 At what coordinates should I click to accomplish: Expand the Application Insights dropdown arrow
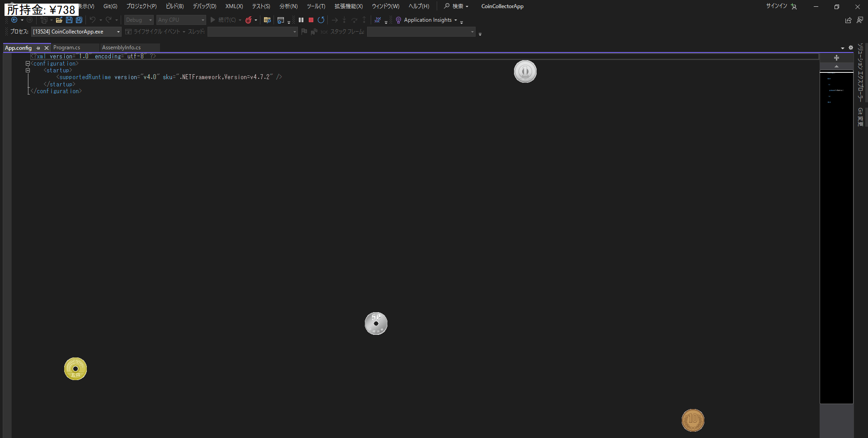(456, 20)
